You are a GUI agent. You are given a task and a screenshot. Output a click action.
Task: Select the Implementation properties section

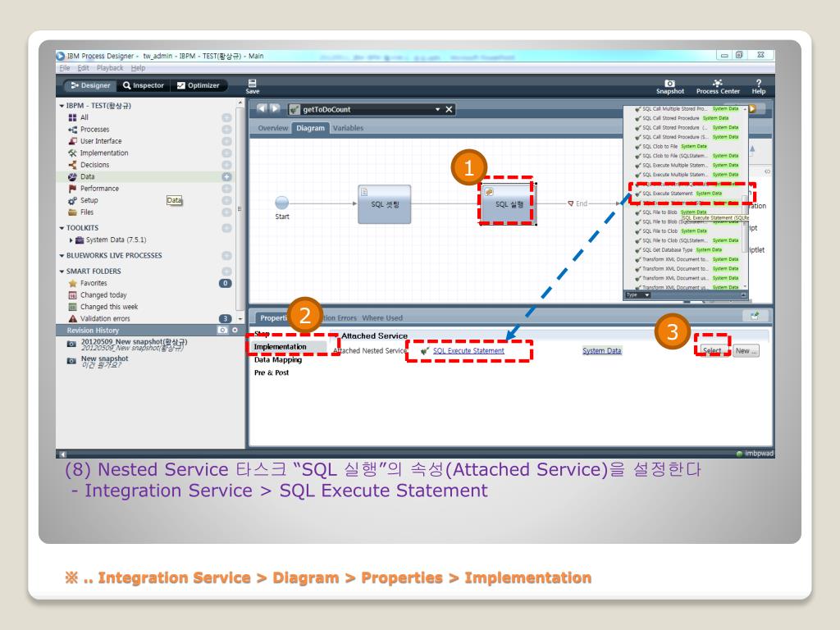point(281,347)
